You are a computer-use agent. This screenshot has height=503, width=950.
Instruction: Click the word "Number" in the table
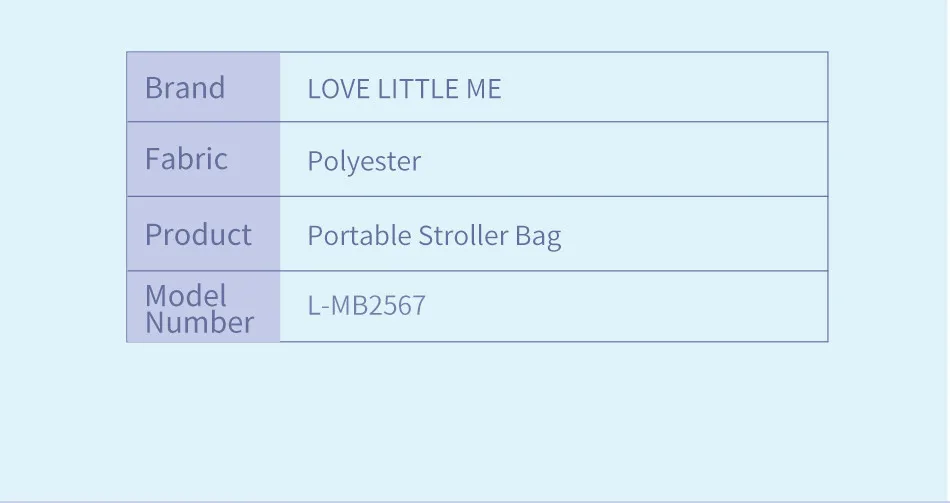click(x=199, y=323)
